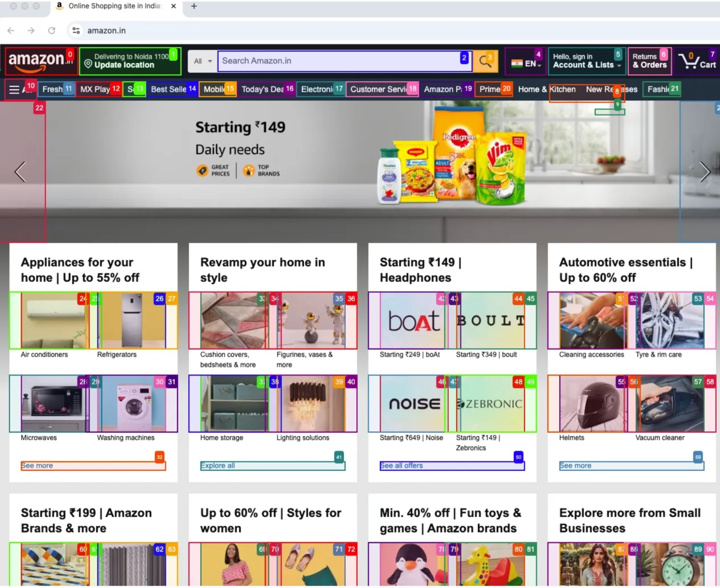
Task: Open the All search category dropdown
Action: pos(203,61)
